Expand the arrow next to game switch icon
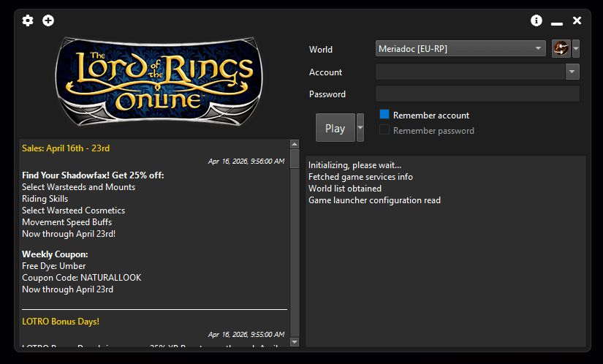The height and width of the screenshot is (364, 603). click(576, 49)
